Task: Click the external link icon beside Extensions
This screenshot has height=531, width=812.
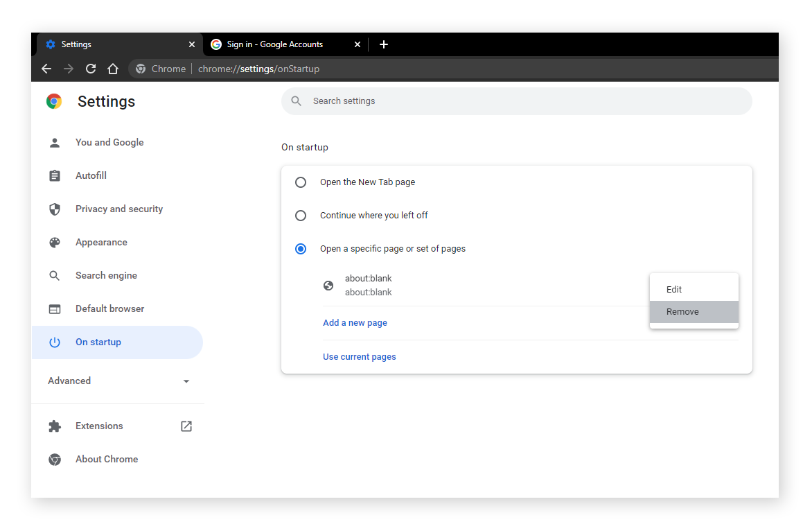Action: tap(186, 426)
